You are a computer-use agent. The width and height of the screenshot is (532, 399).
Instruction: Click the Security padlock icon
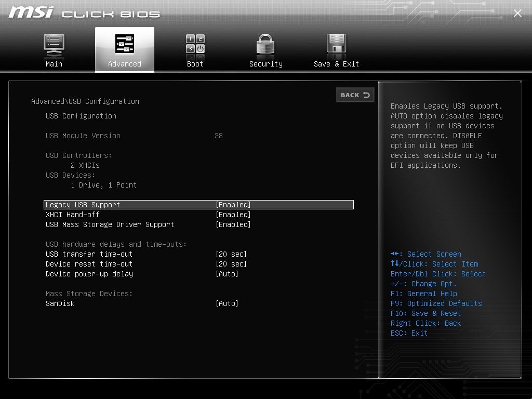[x=265, y=45]
